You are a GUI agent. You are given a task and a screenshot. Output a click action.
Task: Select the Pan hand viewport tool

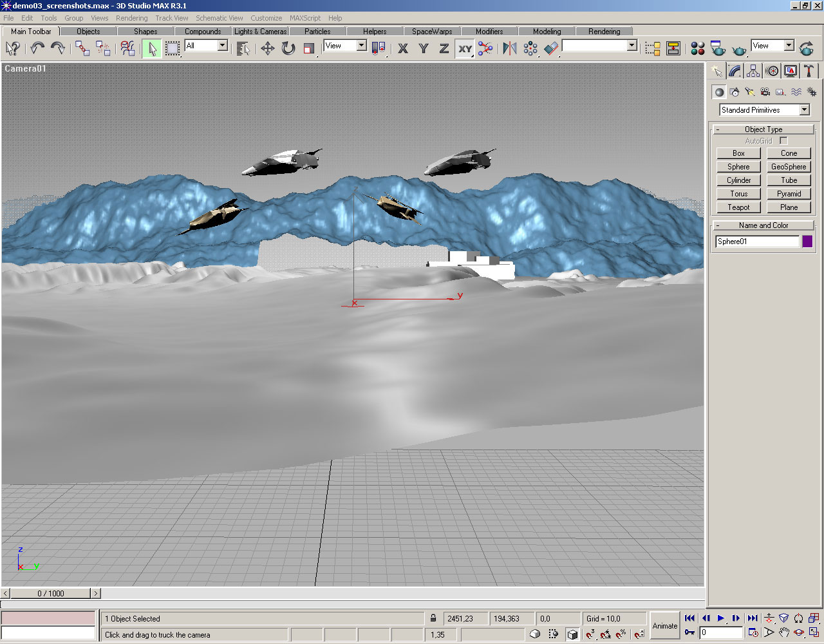783,632
